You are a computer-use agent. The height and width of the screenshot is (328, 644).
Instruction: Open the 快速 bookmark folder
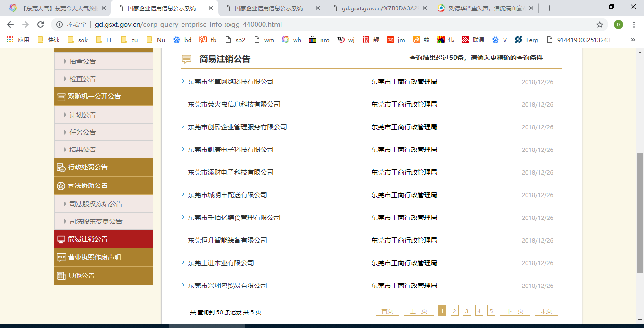pyautogui.click(x=48, y=40)
